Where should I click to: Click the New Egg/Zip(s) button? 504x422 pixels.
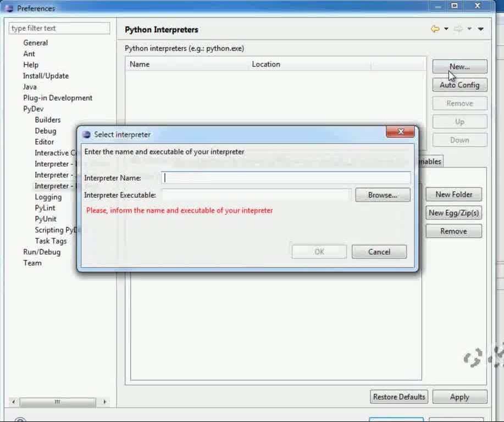453,213
